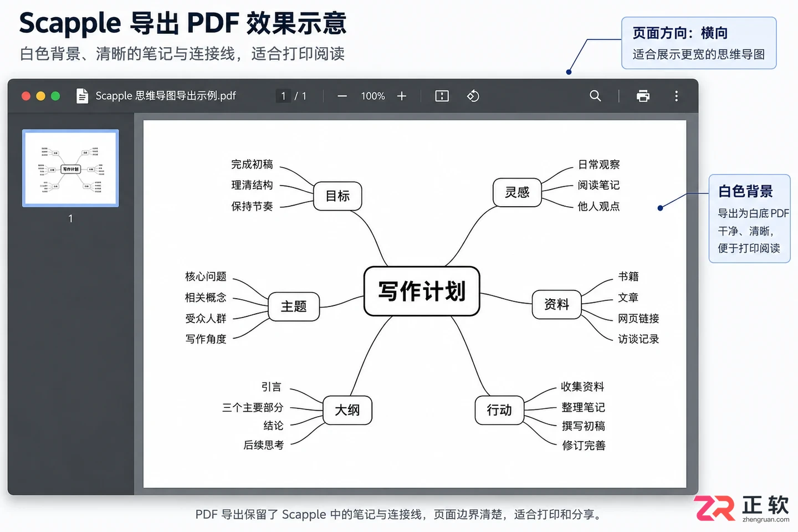Select the 主题 node
This screenshot has width=798, height=532.
point(294,306)
